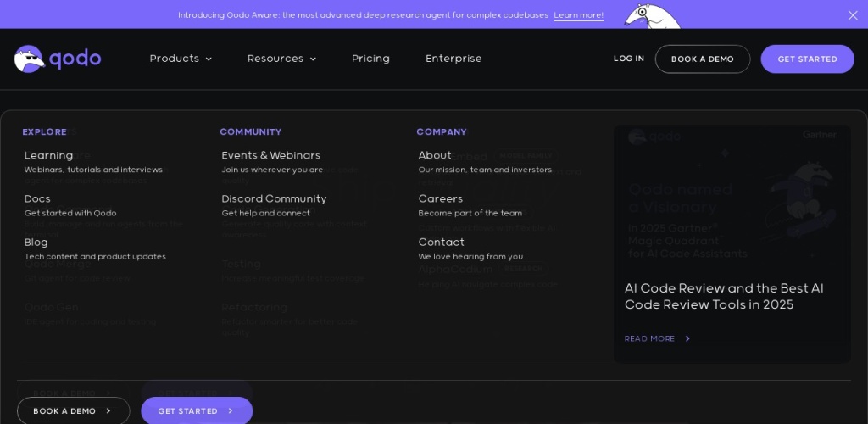This screenshot has width=868, height=424.
Task: Join the Discord Community link
Action: coord(274,198)
